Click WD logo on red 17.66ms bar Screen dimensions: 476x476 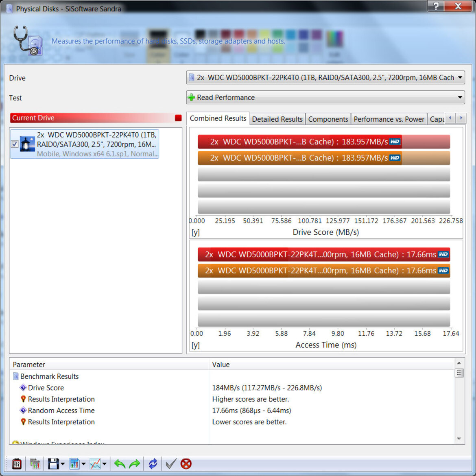[443, 254]
